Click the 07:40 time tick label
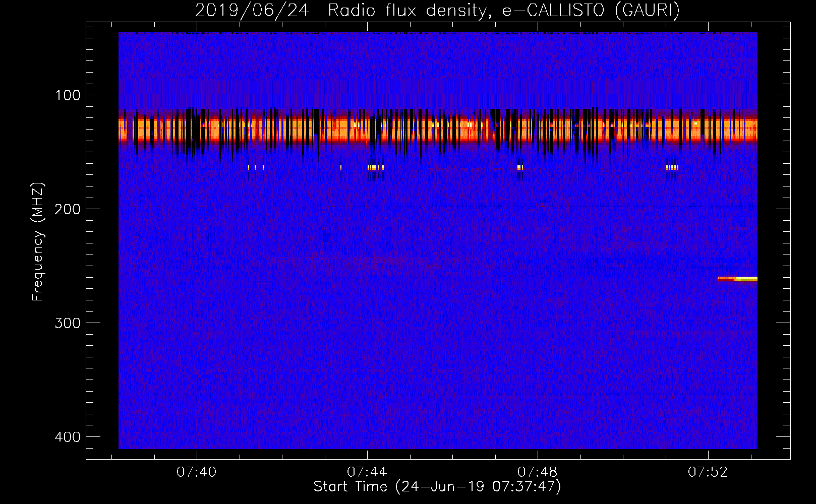Viewport: 816px width, 504px height. pyautogui.click(x=197, y=472)
